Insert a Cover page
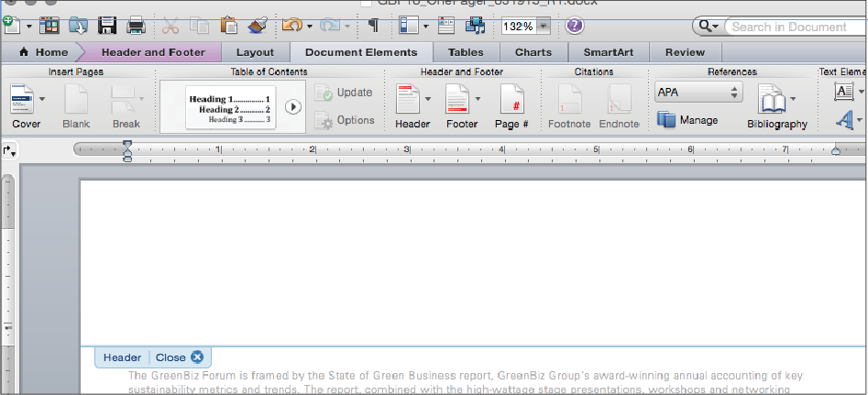 24,107
